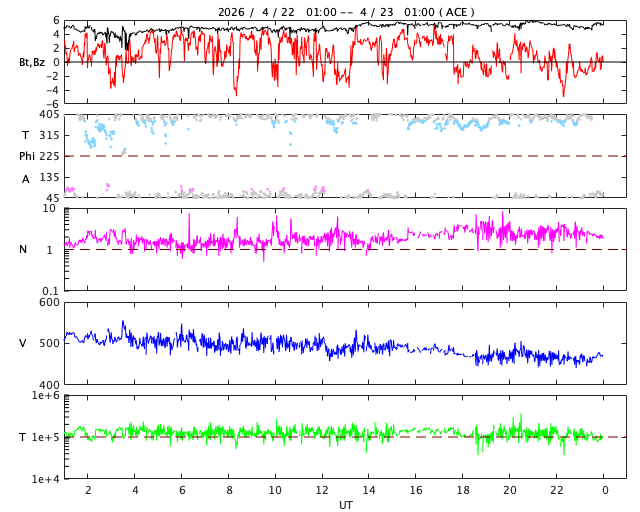Viewport: 640px width, 512px height.
Task: Click the 0.1 tick on density axis
Action: click(x=49, y=291)
